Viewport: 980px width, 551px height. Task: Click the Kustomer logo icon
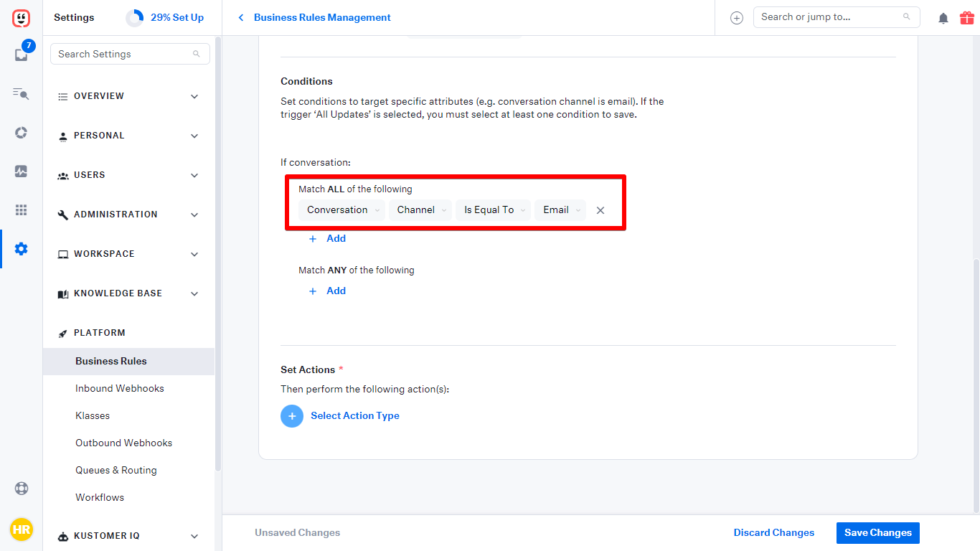(x=21, y=18)
